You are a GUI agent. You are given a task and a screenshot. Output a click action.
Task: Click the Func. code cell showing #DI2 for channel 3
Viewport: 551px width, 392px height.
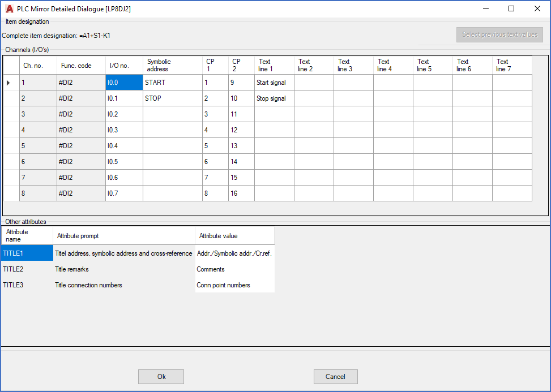[x=80, y=114]
